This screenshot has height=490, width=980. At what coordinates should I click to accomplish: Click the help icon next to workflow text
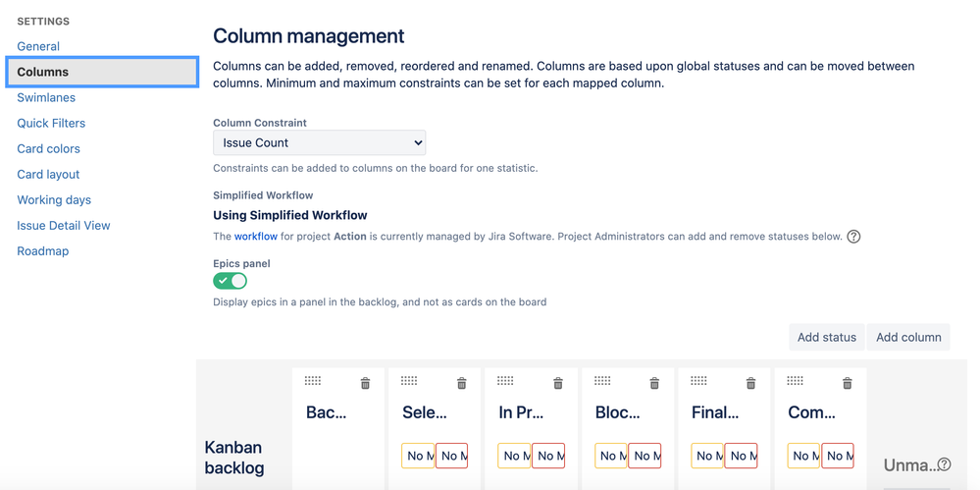(x=853, y=237)
